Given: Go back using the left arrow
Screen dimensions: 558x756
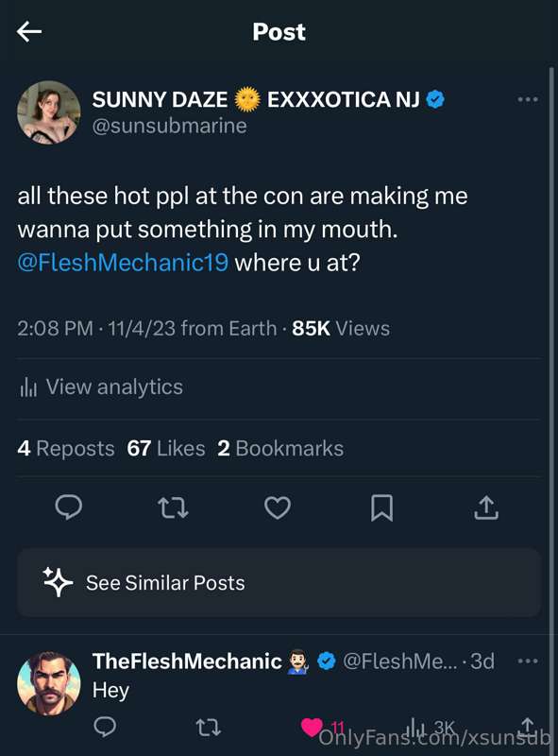Looking at the screenshot, I should (x=29, y=32).
